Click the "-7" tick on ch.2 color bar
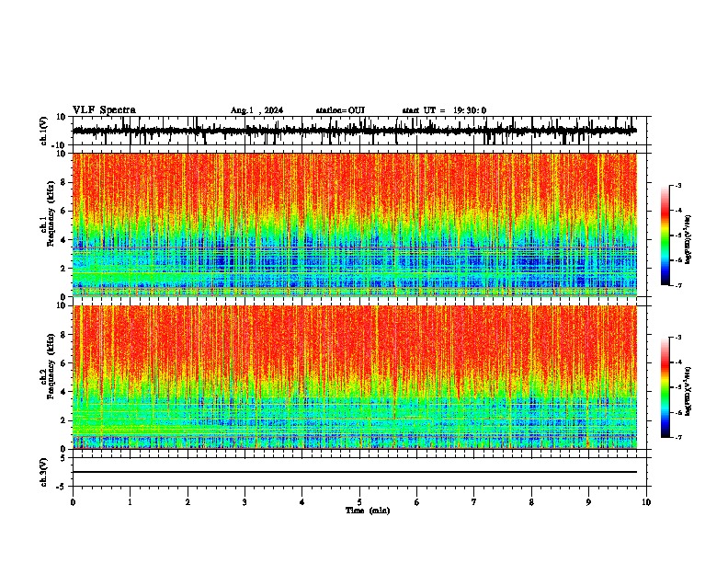The width and height of the screenshot is (728, 563). click(677, 437)
